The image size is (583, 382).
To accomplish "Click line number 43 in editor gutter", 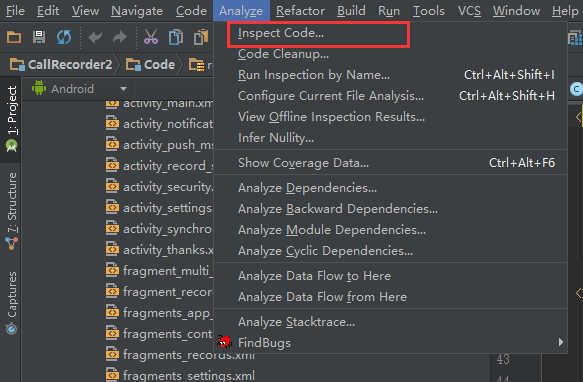I will [x=503, y=359].
